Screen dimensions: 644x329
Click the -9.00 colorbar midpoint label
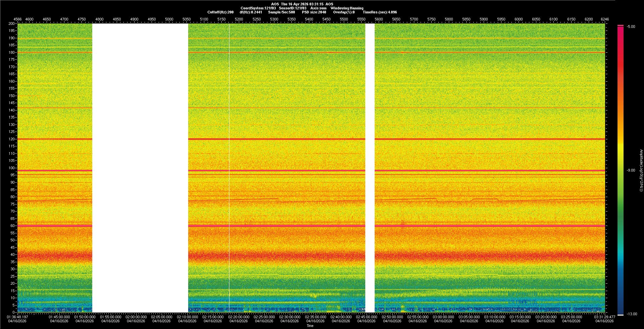pos(631,170)
